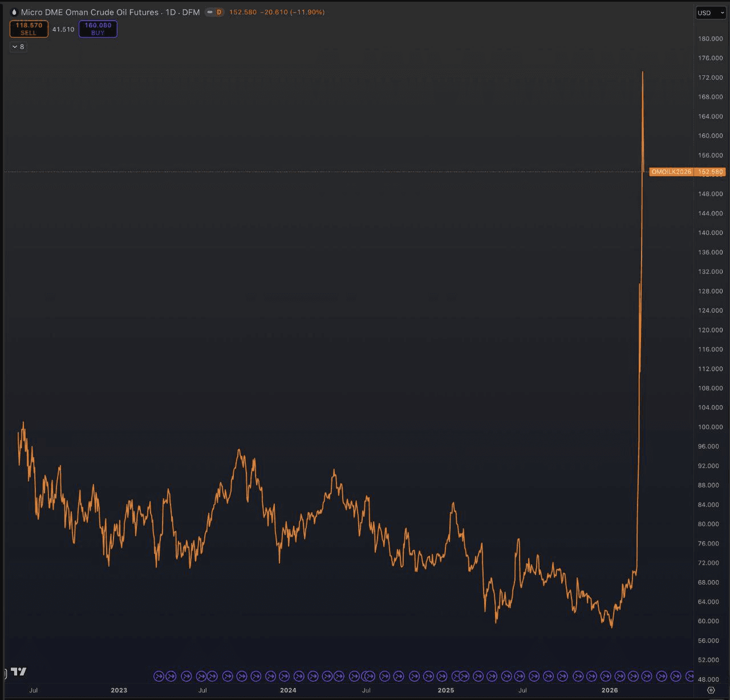Viewport: 730px width, 700px height.
Task: Click the pill-shaped icon beside the D badge
Action: pyautogui.click(x=209, y=12)
